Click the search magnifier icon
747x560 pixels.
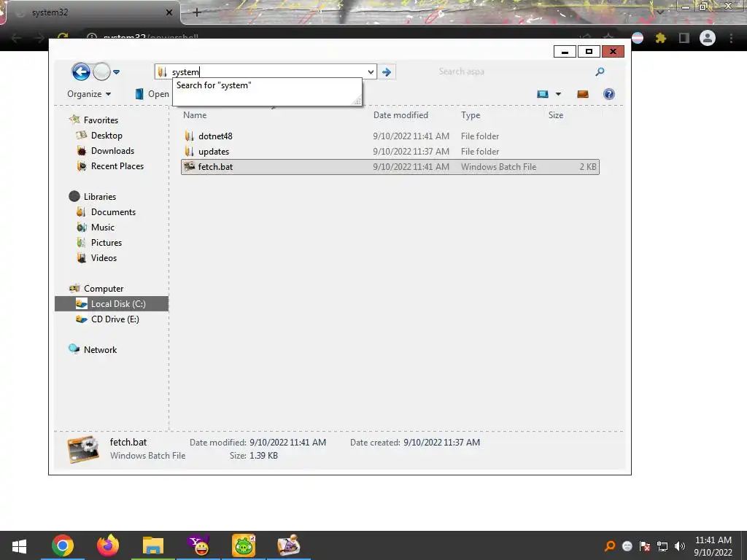(x=600, y=71)
